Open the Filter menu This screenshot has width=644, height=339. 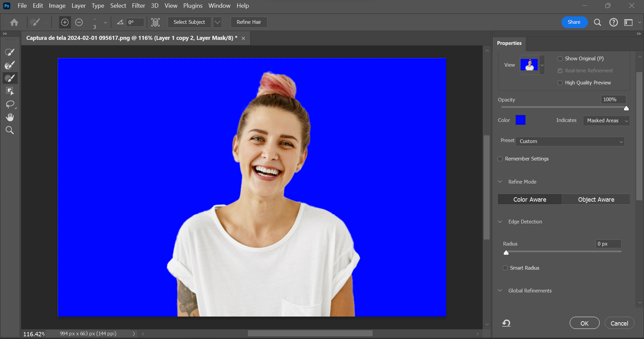[139, 6]
